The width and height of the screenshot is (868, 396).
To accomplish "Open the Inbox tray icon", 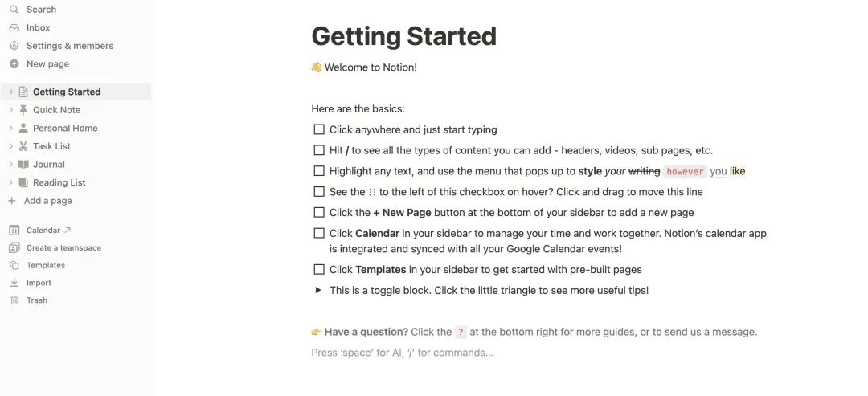I will pyautogui.click(x=14, y=27).
